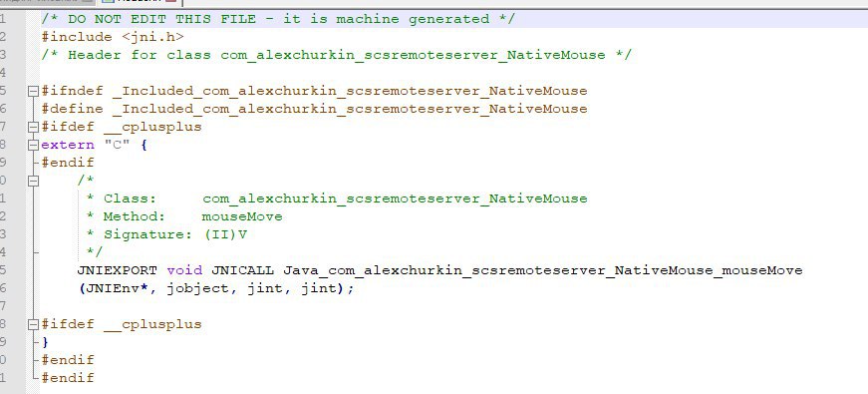868x394 pixels.
Task: Click the extern keyword
Action: point(68,146)
